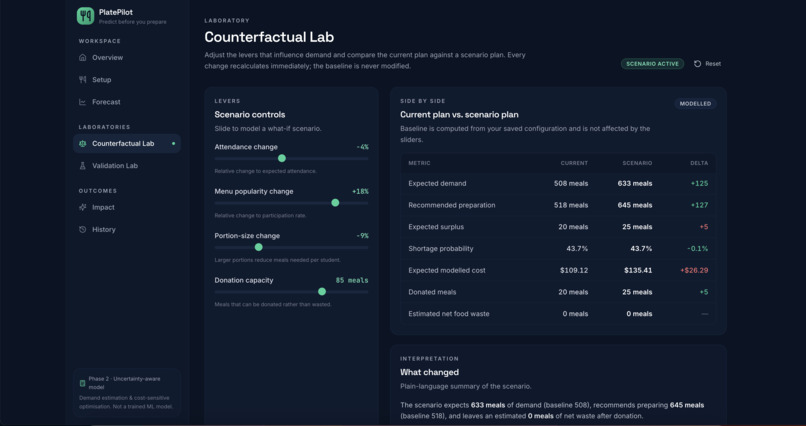Click the 518 meals current cell
The height and width of the screenshot is (426, 806).
[571, 205]
